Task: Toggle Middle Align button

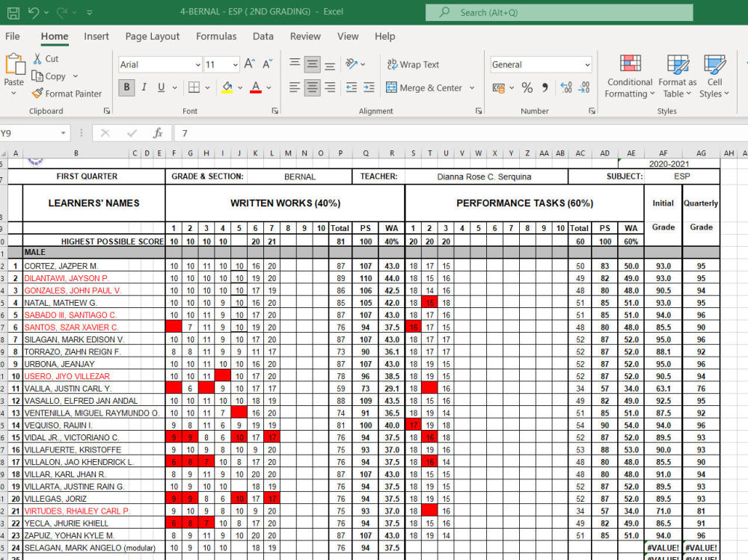Action: point(312,64)
